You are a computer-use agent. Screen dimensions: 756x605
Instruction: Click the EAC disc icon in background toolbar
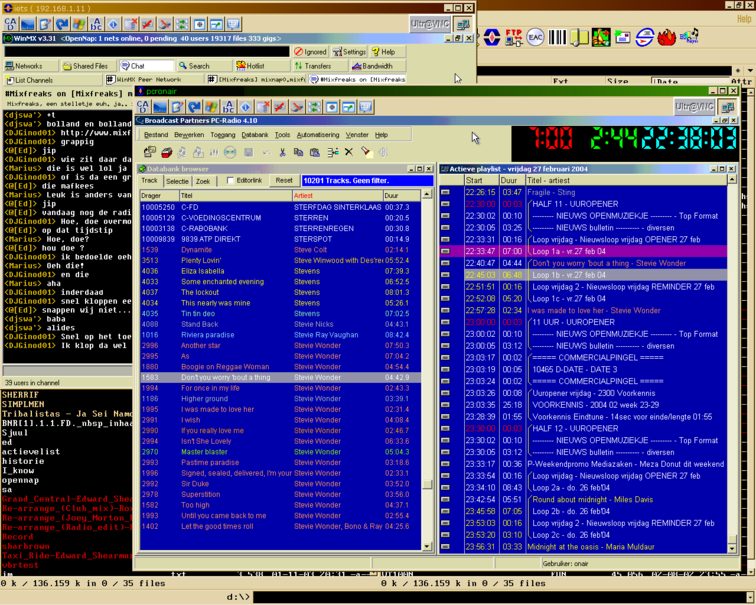(535, 37)
